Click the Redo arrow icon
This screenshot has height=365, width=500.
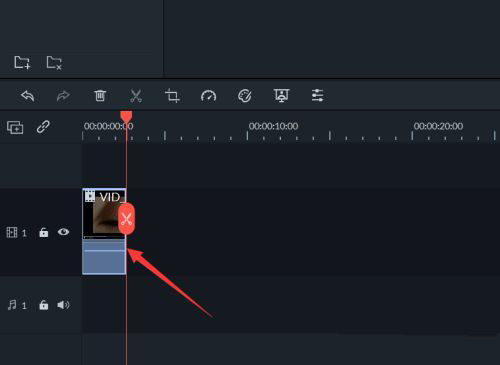[x=63, y=96]
